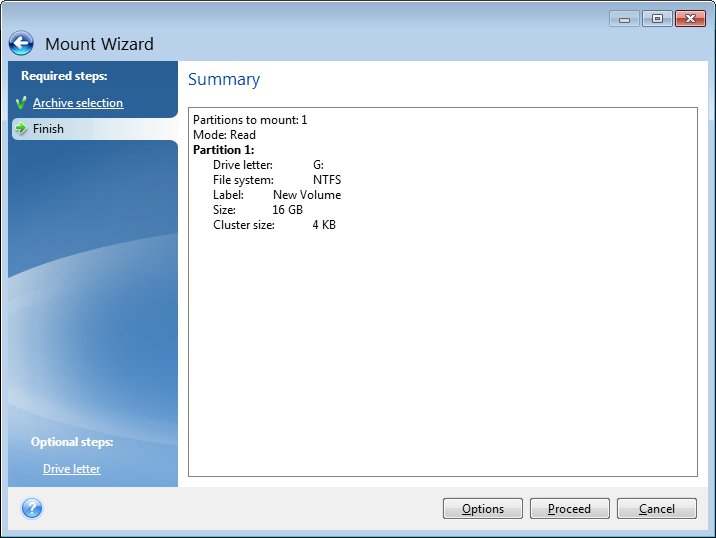Click the drive letter value G:
Image resolution: width=716 pixels, height=538 pixels.
pos(318,165)
